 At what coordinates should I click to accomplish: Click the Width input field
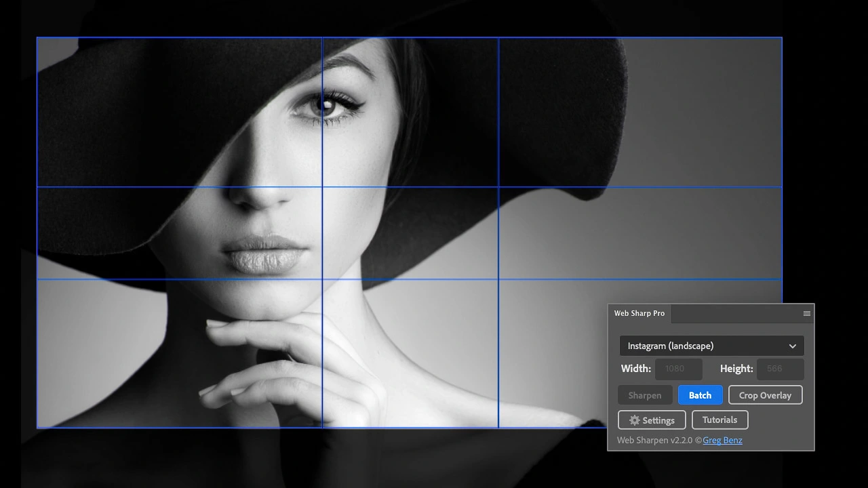[x=678, y=369]
